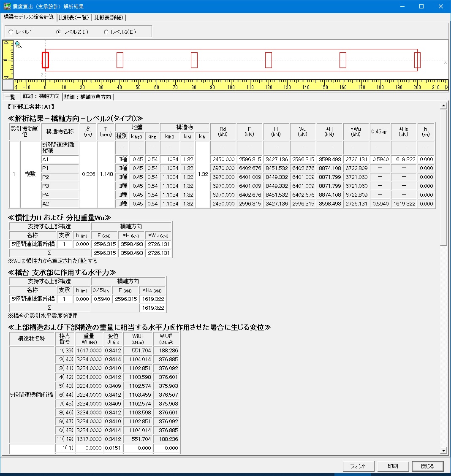Viewport: 451px width, 476px height.
Task: Click the results scrollbar down arrow
Action: [443, 451]
